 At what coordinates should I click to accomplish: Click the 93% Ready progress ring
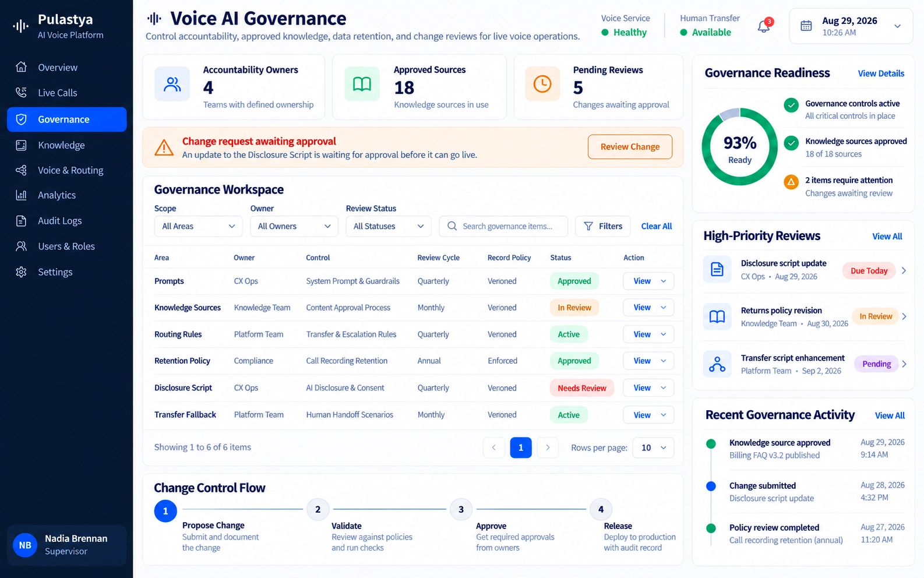pos(740,147)
